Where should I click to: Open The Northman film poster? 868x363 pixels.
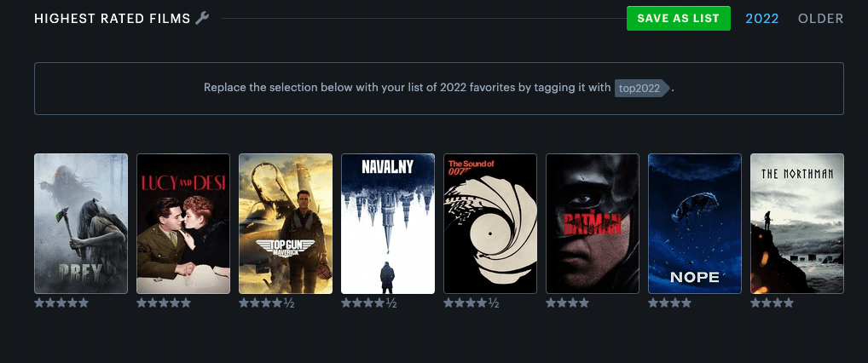pyautogui.click(x=797, y=223)
